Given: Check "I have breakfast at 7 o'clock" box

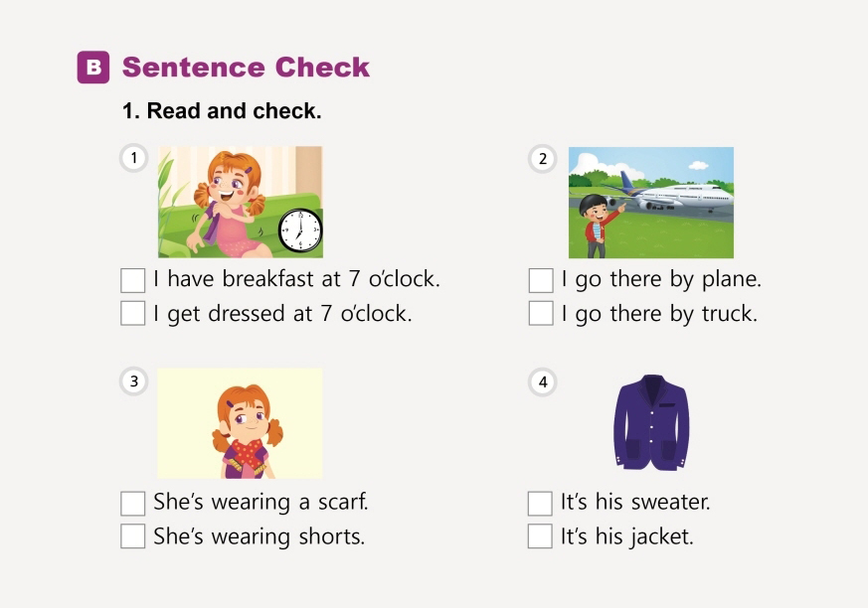Looking at the screenshot, I should (x=133, y=280).
